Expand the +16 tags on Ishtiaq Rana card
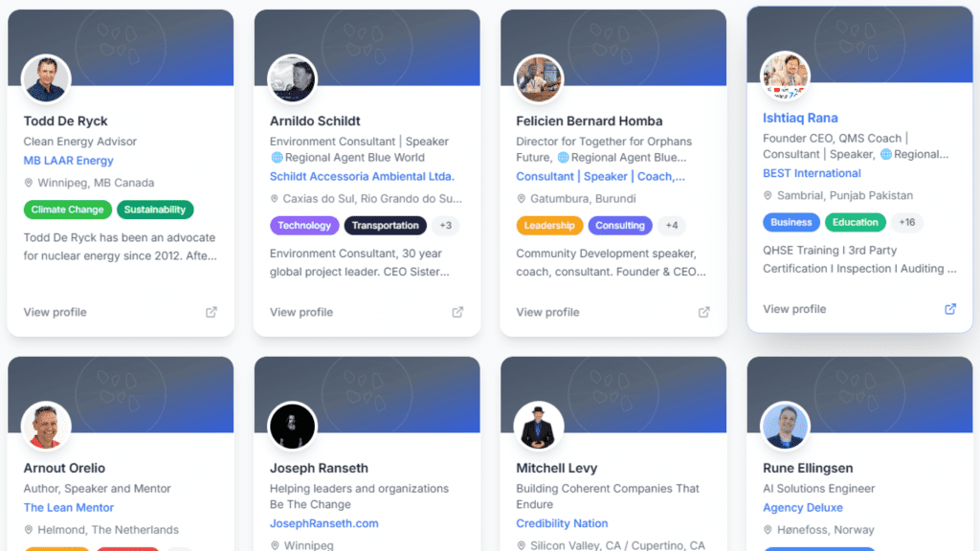Image resolution: width=980 pixels, height=551 pixels. tap(907, 222)
